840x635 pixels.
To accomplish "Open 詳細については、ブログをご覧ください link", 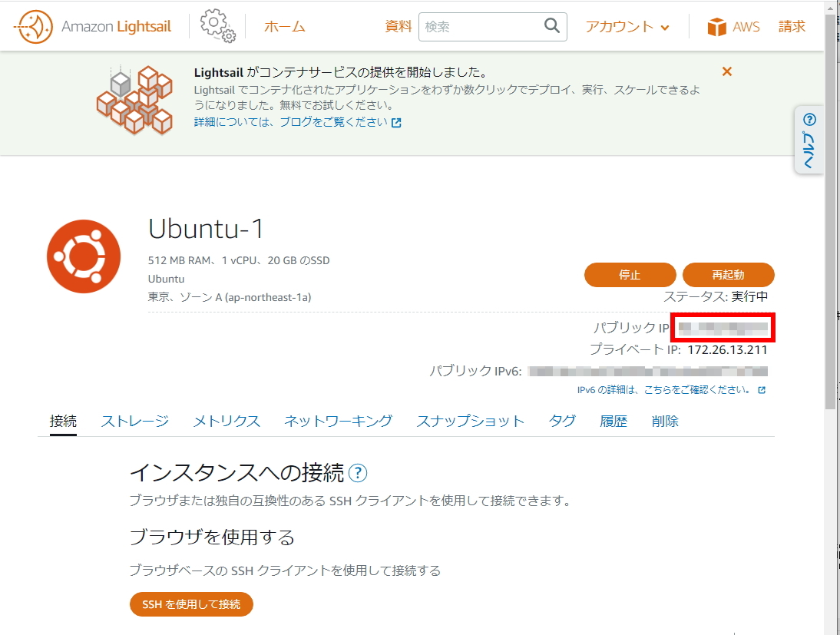I will pos(290,122).
